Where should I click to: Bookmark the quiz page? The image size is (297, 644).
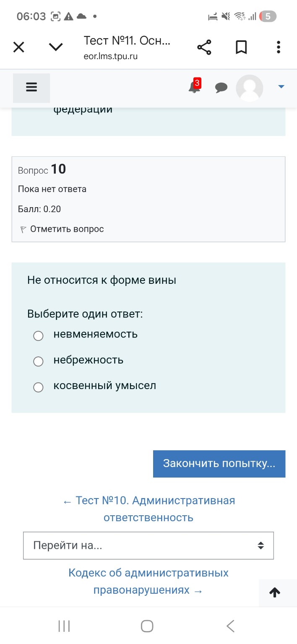(x=241, y=47)
